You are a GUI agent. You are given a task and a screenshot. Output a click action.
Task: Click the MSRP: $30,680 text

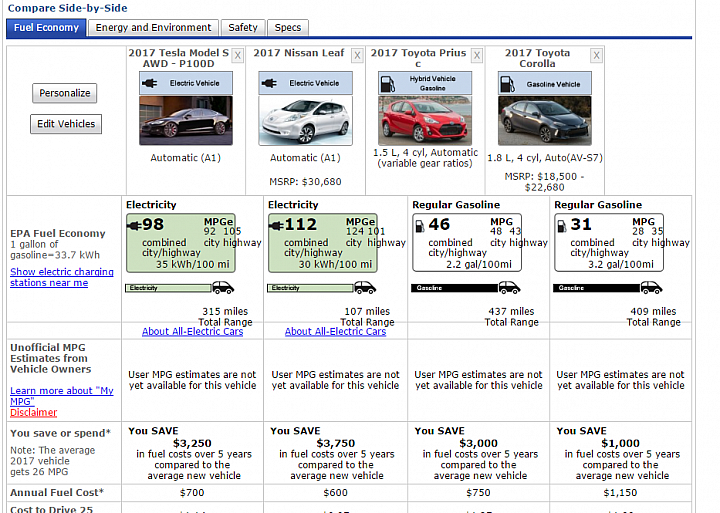[x=305, y=182]
